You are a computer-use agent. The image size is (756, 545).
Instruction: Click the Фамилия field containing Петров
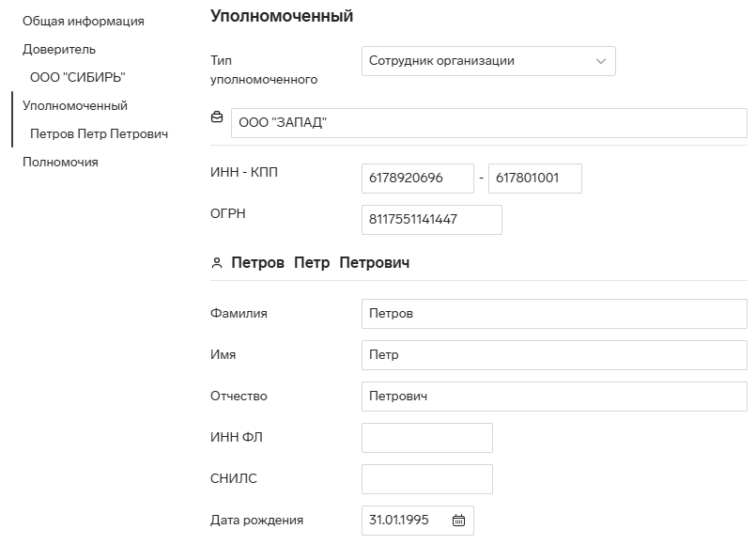[x=554, y=314]
